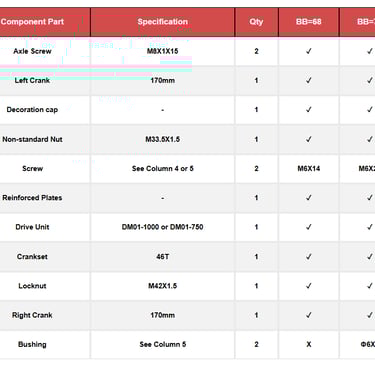Click the BB=68 checkmark for Locknut
This screenshot has width=375, height=366.
pos(309,286)
